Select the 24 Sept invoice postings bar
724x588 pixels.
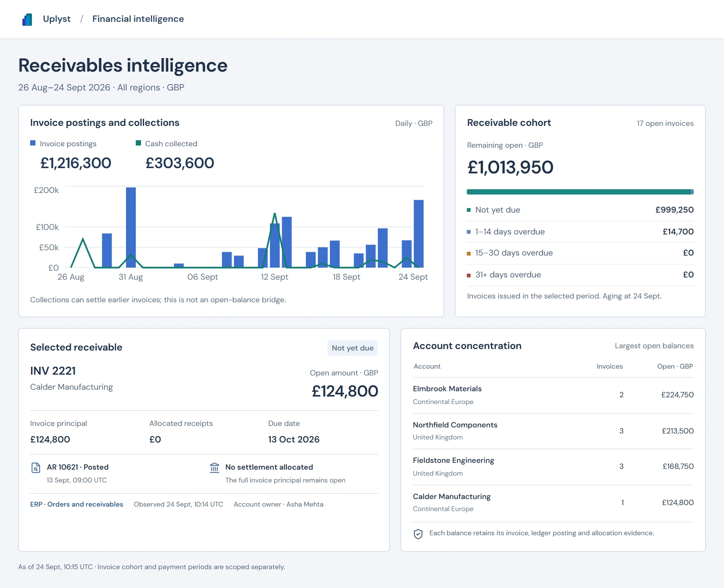pyautogui.click(x=419, y=234)
